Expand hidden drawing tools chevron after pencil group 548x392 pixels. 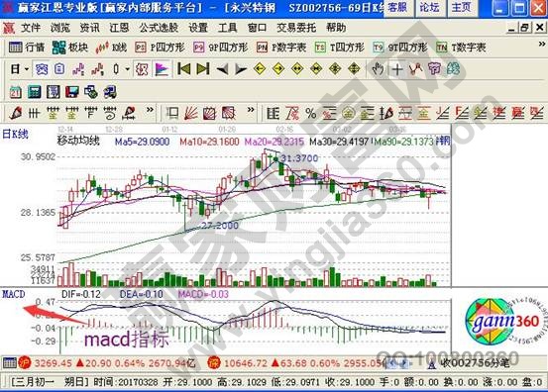point(150,110)
